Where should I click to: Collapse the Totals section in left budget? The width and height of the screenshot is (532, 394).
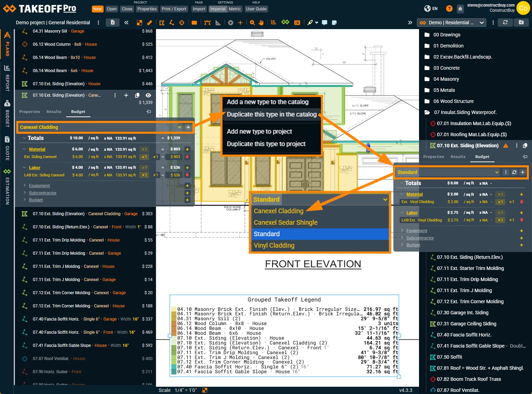[24, 138]
